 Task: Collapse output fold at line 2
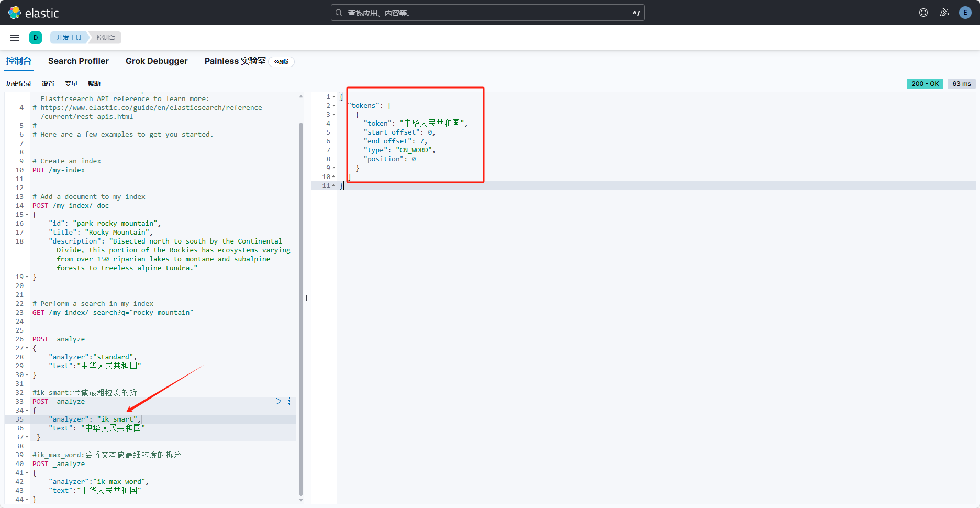(334, 106)
